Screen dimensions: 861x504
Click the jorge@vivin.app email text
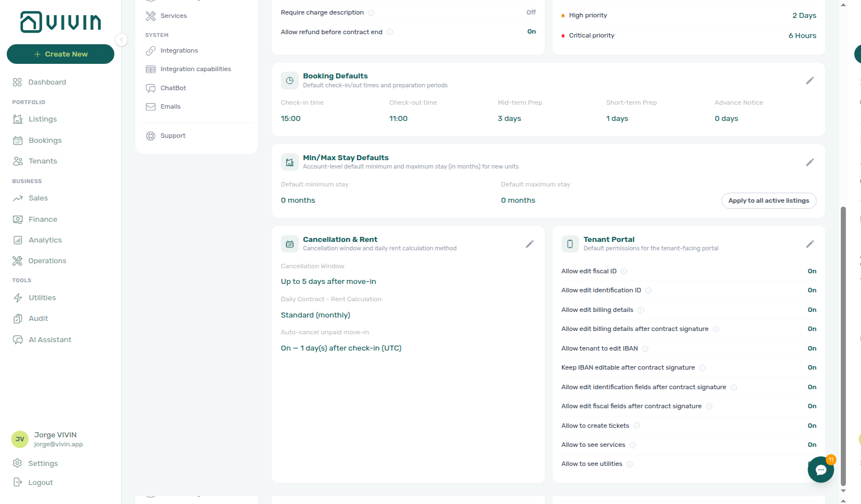click(x=58, y=445)
